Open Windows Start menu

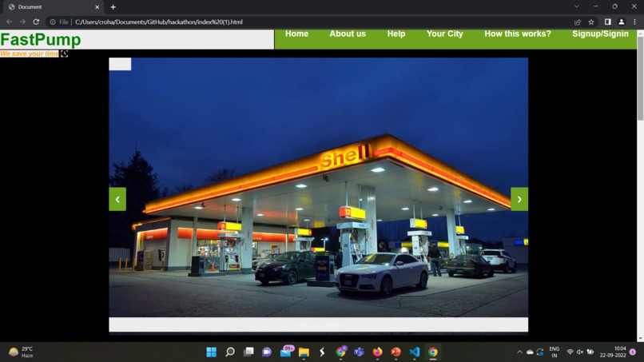pyautogui.click(x=211, y=352)
